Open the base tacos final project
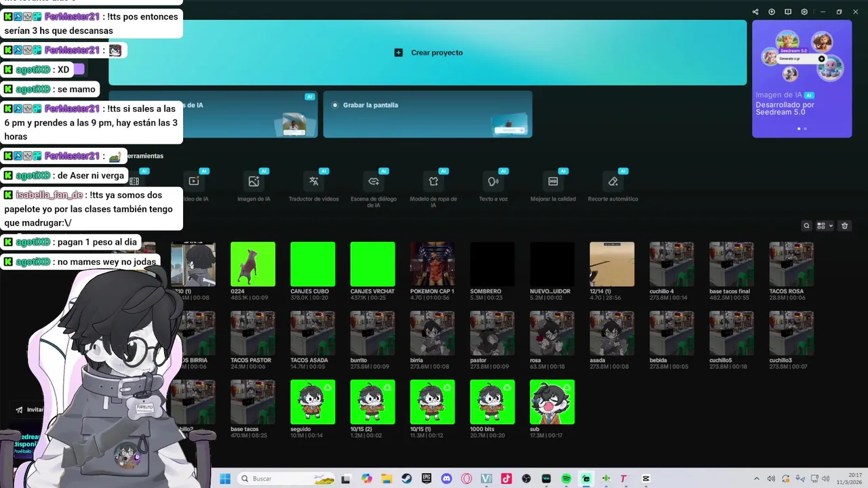868x488 pixels. (x=732, y=264)
